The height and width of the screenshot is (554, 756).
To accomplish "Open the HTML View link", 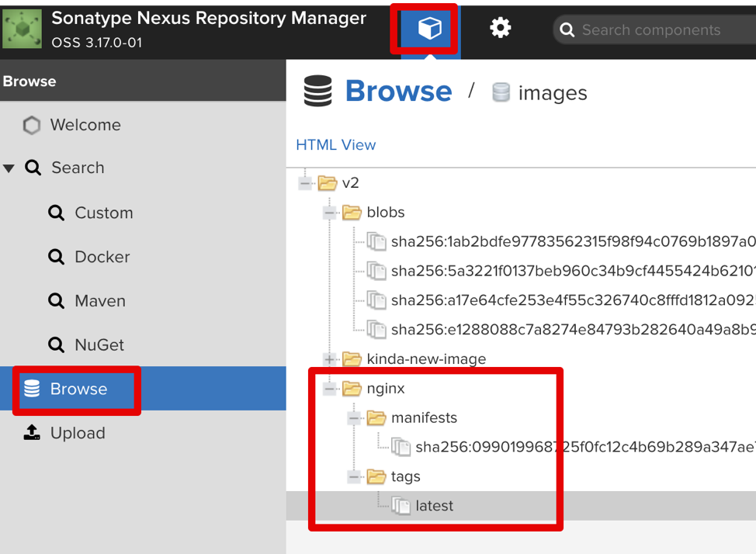I will coord(336,144).
